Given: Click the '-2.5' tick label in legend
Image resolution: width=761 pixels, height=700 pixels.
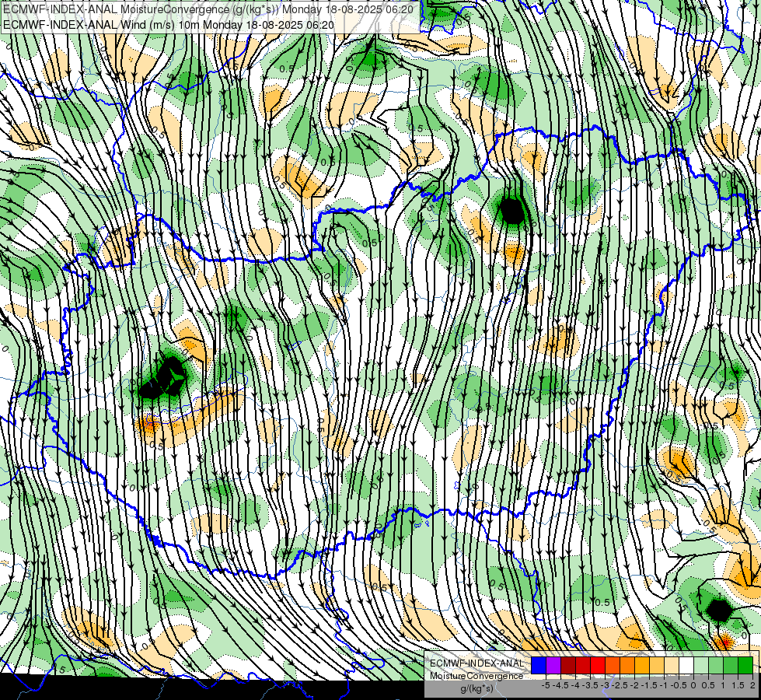Looking at the screenshot, I should [x=620, y=685].
